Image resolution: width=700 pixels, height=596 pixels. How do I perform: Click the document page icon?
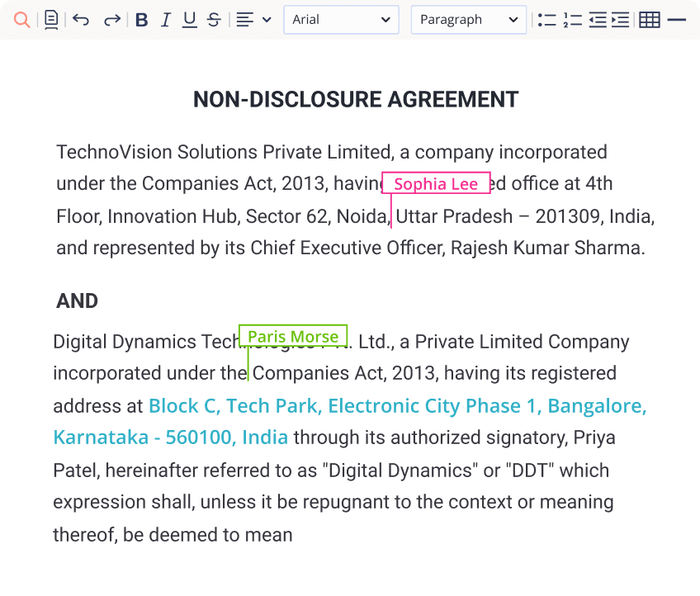click(51, 20)
